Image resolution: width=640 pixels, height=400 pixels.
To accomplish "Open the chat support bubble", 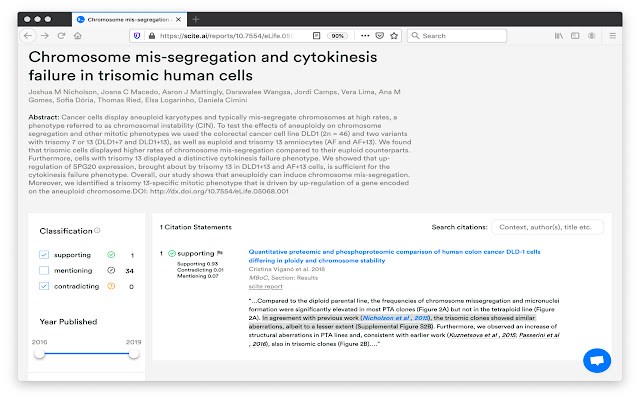I will 597,360.
